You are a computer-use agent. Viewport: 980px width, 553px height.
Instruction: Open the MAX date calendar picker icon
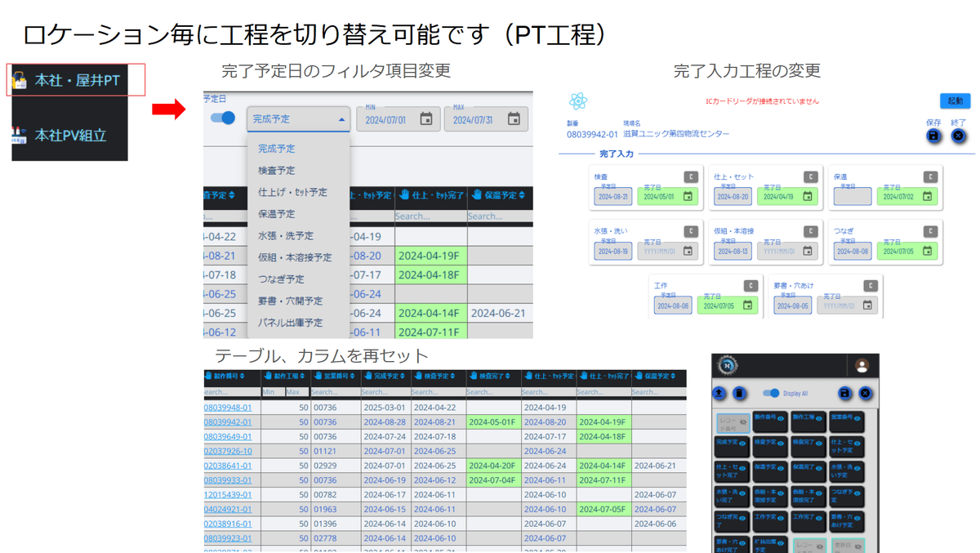pyautogui.click(x=513, y=119)
